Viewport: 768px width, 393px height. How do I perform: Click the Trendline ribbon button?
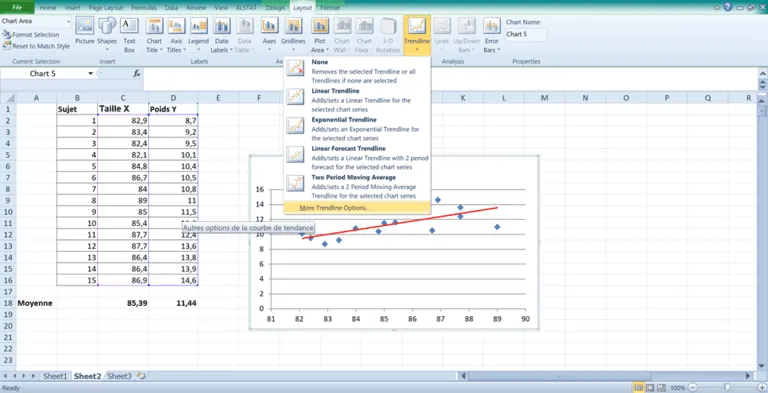click(x=417, y=34)
